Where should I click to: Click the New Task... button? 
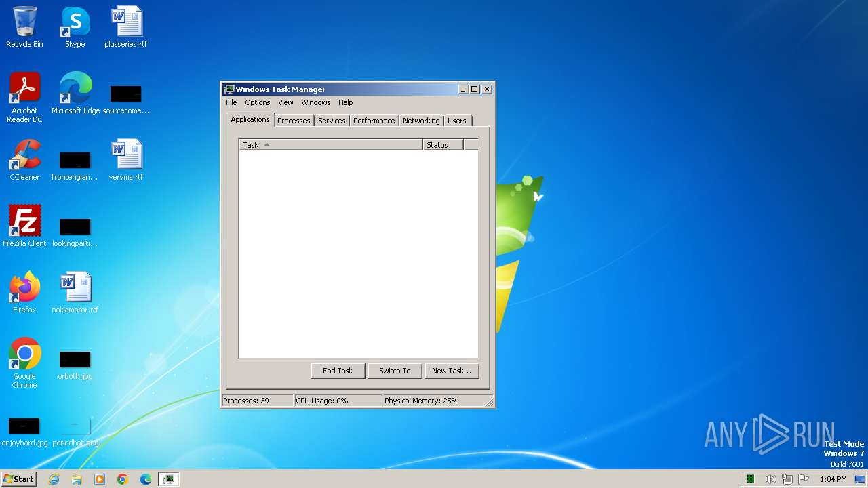coord(452,371)
